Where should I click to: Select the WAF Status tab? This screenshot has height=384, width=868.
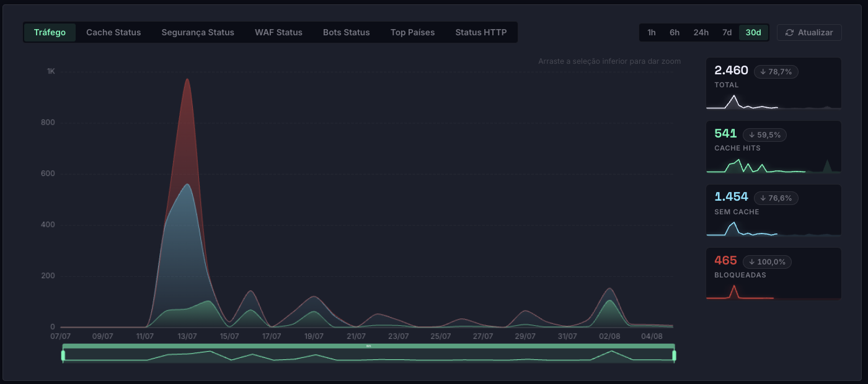pyautogui.click(x=278, y=32)
